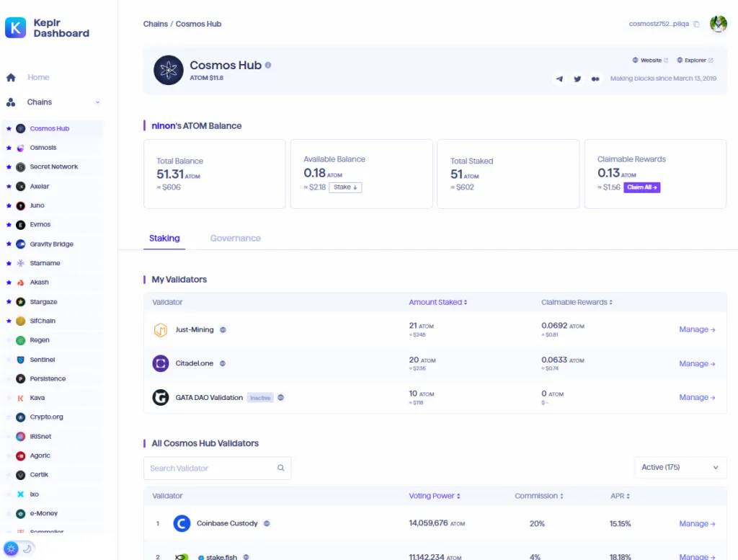Sort validators by Commission
Viewport: 738px width, 560px height.
pos(538,496)
